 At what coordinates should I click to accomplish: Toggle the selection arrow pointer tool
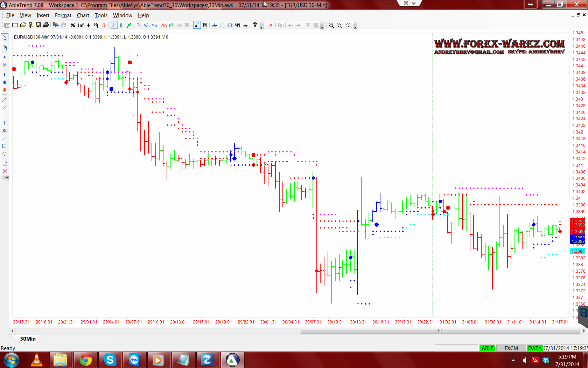5,38
